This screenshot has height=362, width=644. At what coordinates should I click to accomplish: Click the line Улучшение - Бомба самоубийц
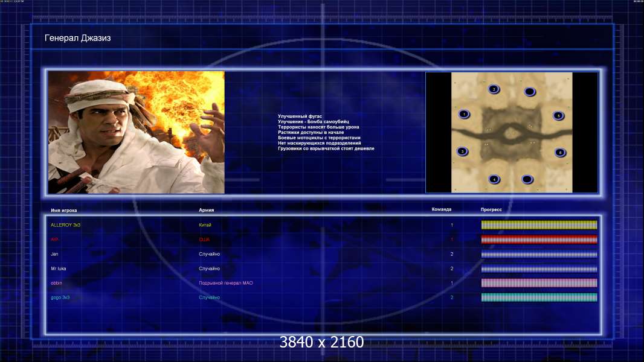click(314, 122)
